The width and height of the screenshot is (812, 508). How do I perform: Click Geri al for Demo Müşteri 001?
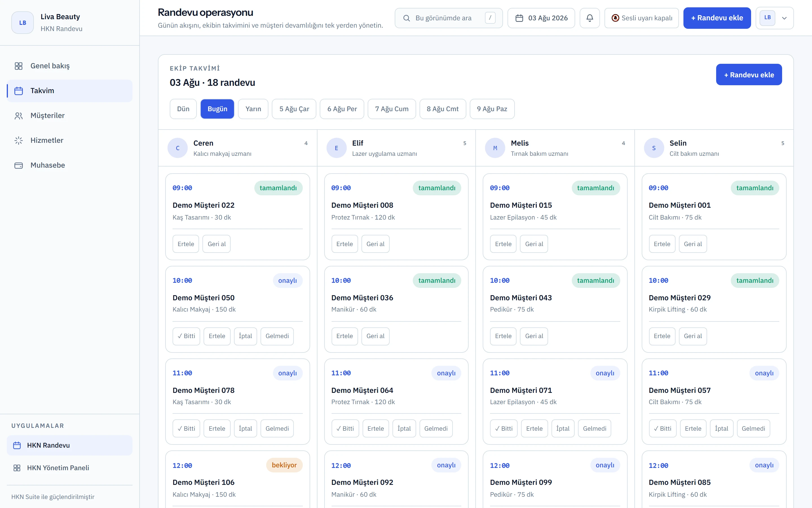[x=692, y=244]
